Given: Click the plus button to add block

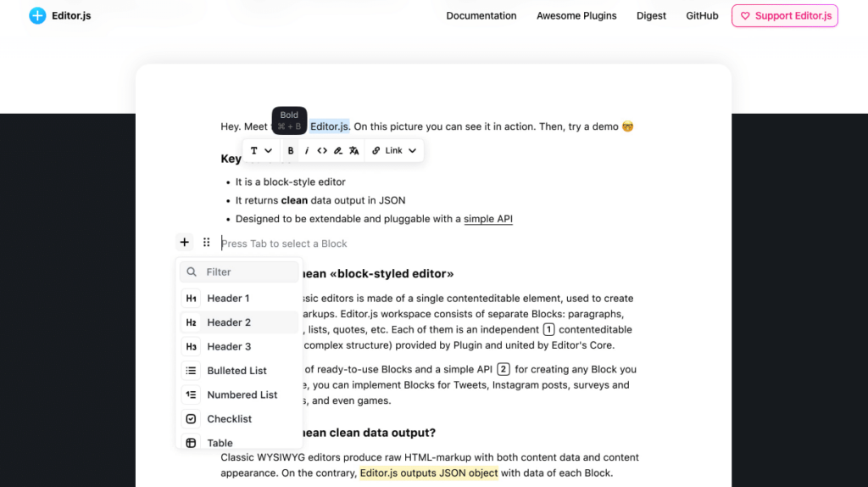Looking at the screenshot, I should (x=184, y=243).
